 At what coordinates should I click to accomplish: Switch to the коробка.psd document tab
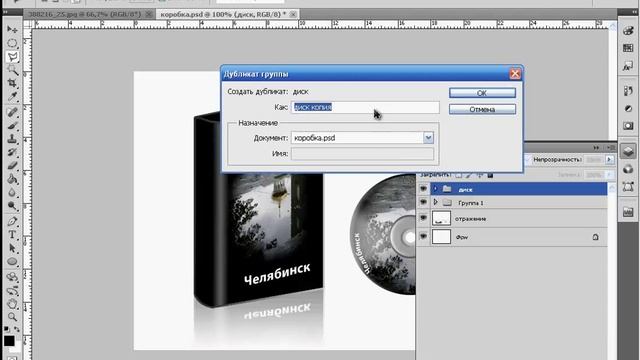tap(223, 14)
